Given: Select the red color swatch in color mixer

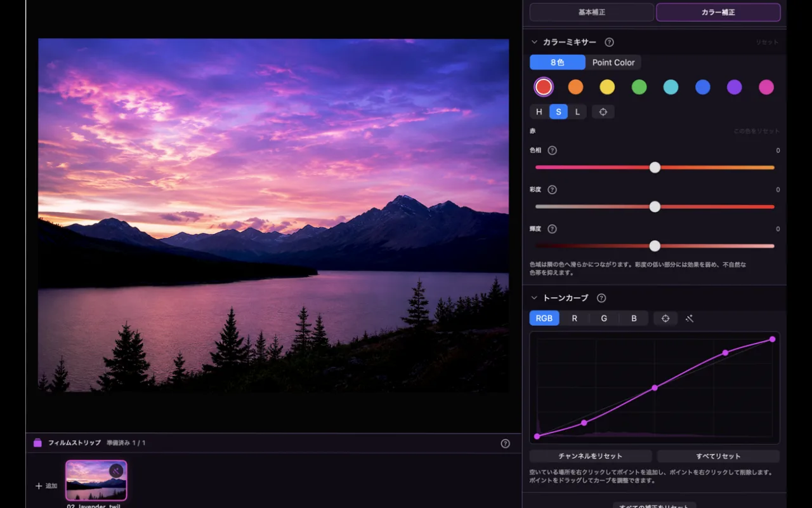Looking at the screenshot, I should (x=544, y=87).
